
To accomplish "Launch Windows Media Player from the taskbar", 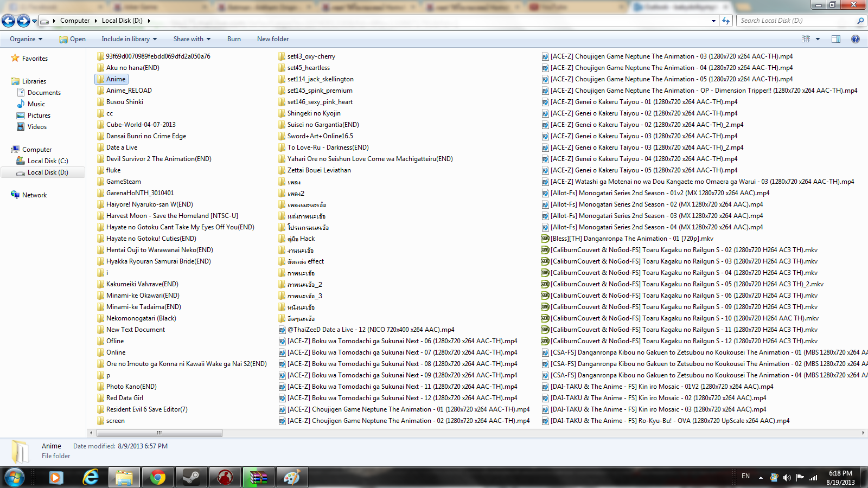I will [x=56, y=478].
